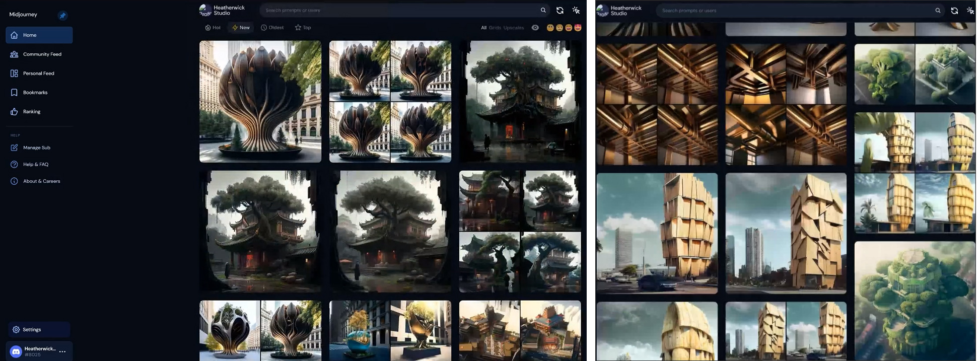Open the four-panel lotus sculpture grid
Screen dimensions: 980x361
click(390, 102)
